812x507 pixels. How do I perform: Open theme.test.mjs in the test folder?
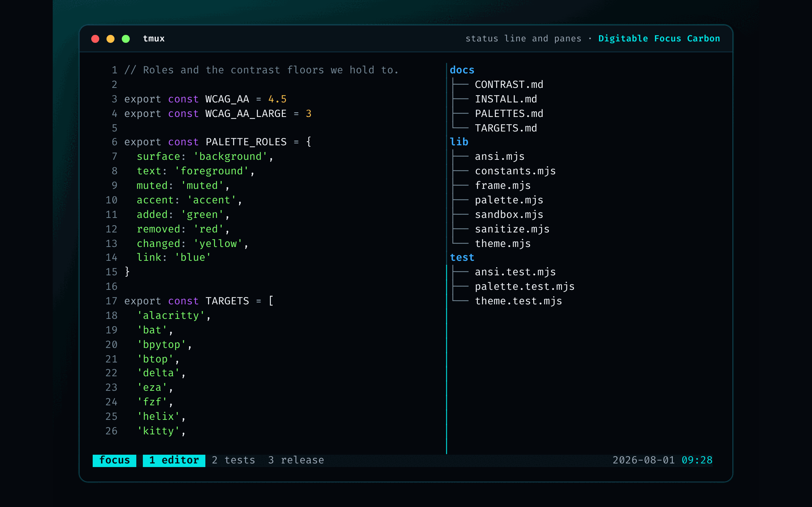[x=518, y=301]
